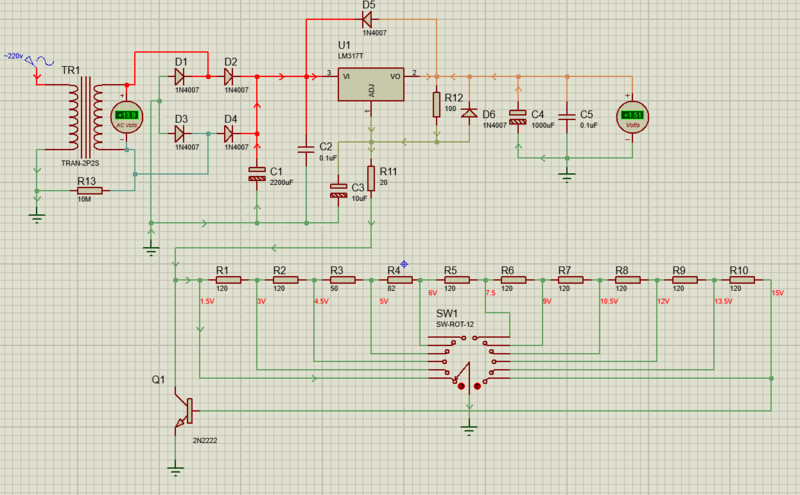Click resistor R1 in the divider chain
The image size is (800, 495).
click(223, 281)
